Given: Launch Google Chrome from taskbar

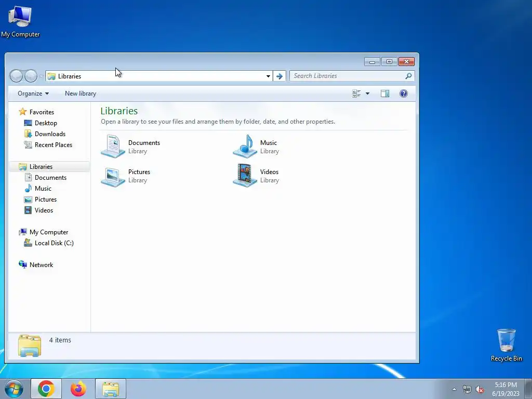Looking at the screenshot, I should tap(46, 389).
